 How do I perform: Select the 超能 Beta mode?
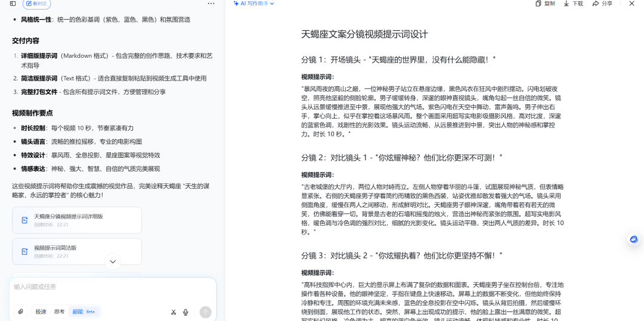coord(84,311)
